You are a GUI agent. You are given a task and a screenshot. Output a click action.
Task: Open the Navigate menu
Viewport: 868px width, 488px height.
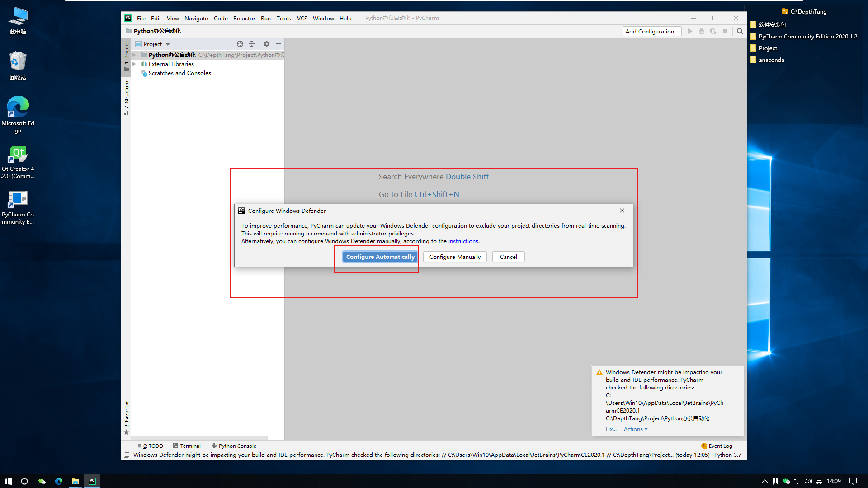196,18
